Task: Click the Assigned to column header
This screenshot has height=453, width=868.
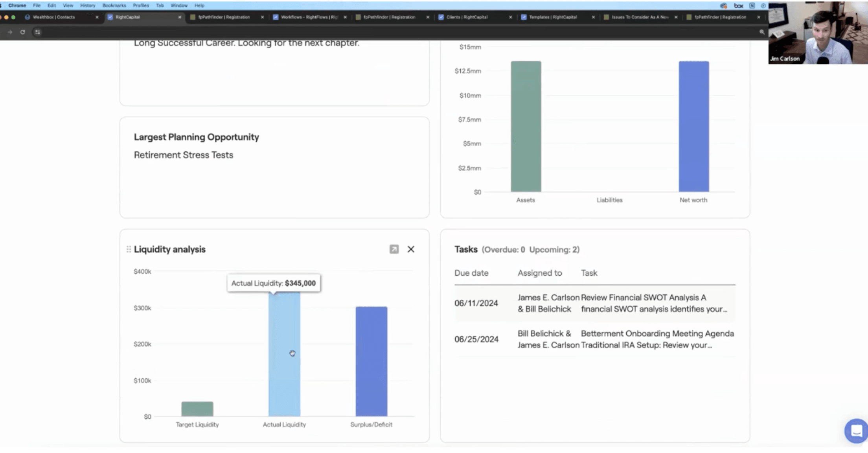Action: click(540, 273)
